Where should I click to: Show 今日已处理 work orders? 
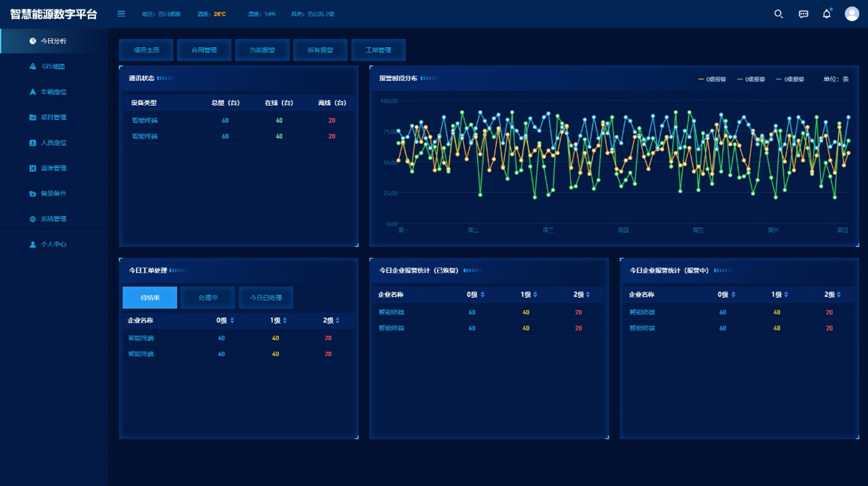coord(266,297)
